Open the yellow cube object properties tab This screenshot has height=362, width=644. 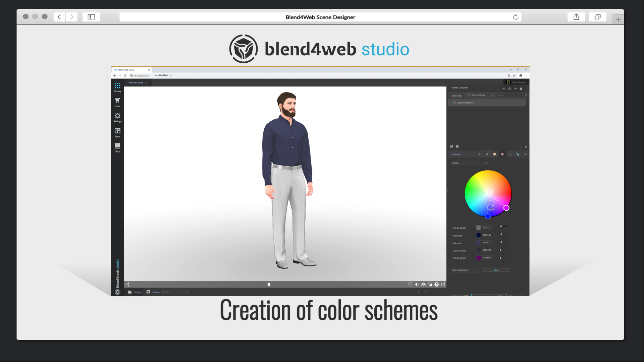pyautogui.click(x=495, y=154)
